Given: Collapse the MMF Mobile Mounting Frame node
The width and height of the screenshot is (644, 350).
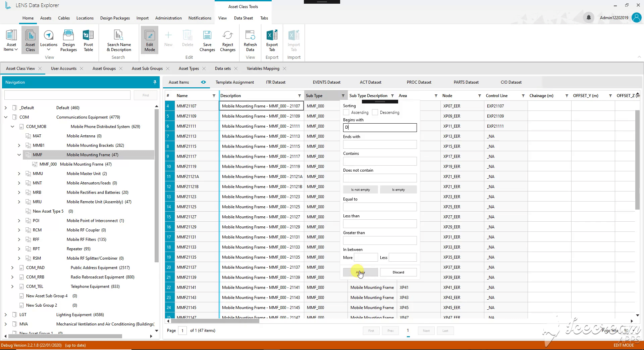Looking at the screenshot, I should tap(19, 155).
